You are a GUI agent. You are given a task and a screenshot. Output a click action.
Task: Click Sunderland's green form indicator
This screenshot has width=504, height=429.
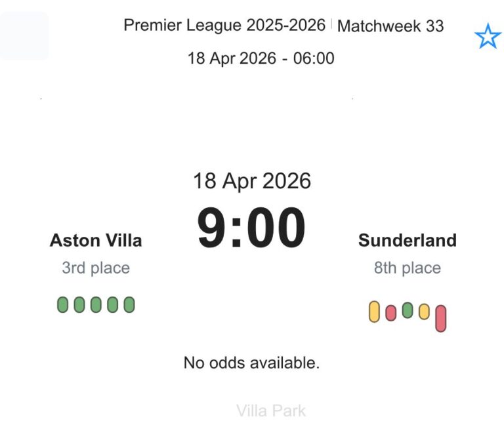(x=408, y=310)
